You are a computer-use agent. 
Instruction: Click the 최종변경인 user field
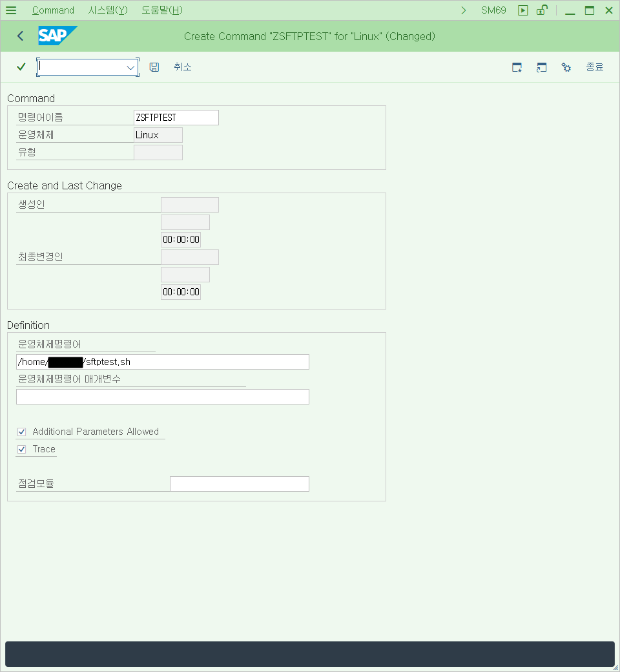[x=190, y=257]
